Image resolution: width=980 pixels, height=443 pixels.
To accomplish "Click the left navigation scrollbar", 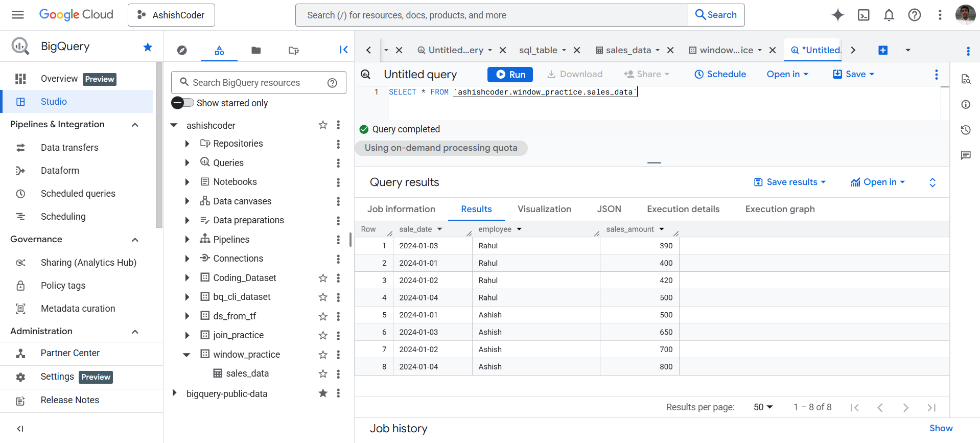I will pos(159,145).
